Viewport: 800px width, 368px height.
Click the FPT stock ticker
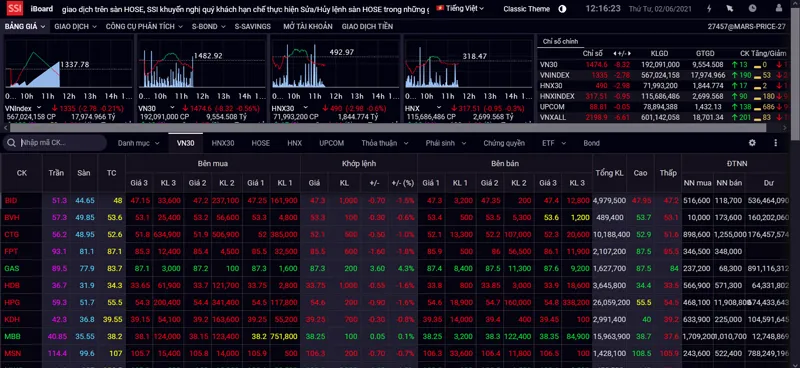[x=11, y=252]
